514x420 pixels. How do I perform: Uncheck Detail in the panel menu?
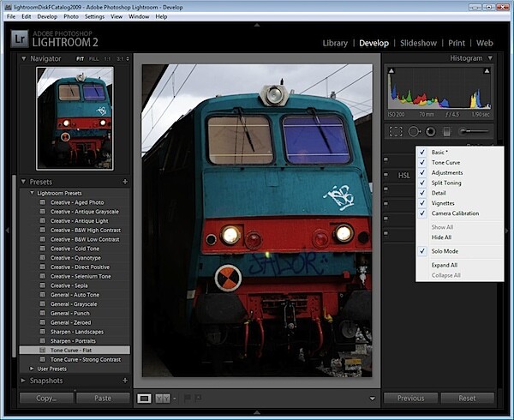(x=422, y=193)
